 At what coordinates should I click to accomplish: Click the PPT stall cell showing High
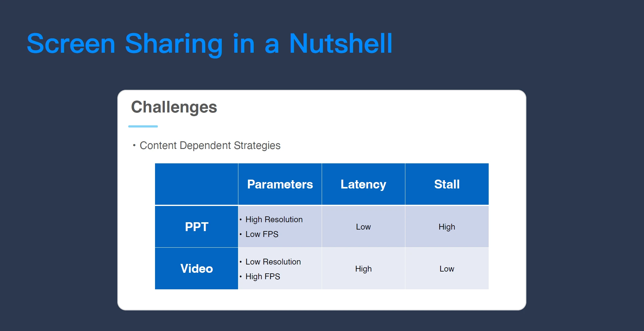coord(447,227)
